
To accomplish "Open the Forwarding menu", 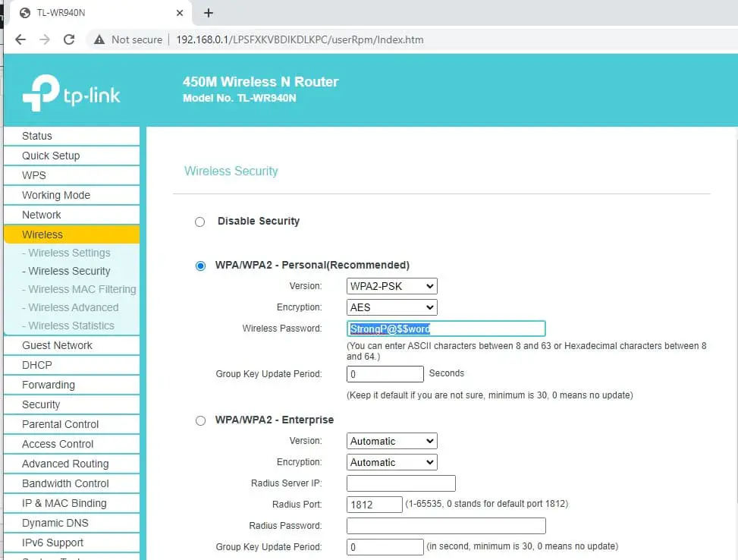I will pos(71,385).
